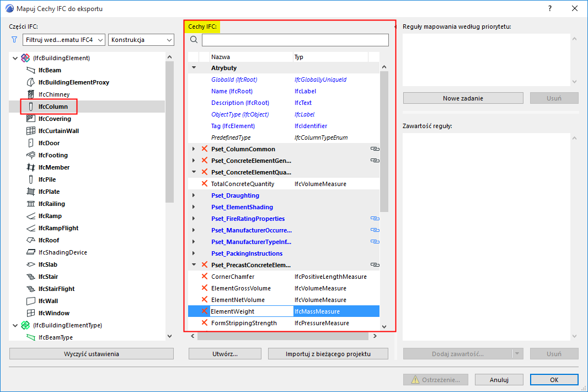Click the IfcRamp icon

tap(31, 216)
